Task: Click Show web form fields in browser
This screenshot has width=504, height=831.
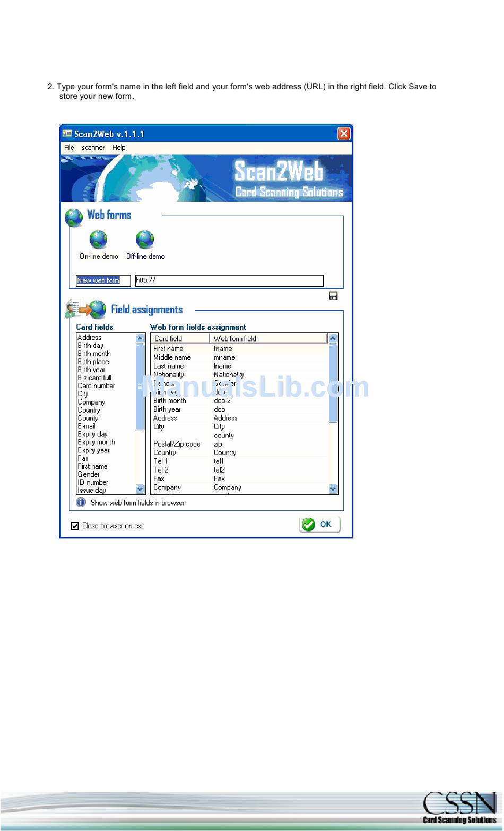Action: click(x=137, y=503)
